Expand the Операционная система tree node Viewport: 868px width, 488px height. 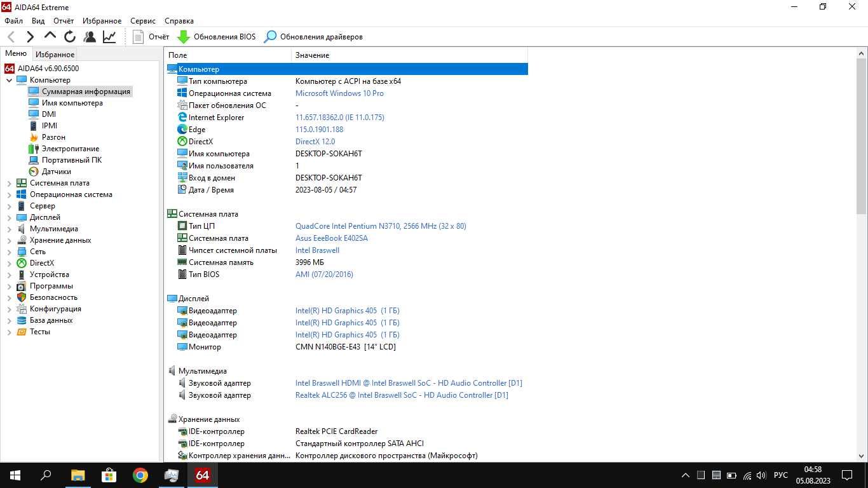tap(10, 194)
